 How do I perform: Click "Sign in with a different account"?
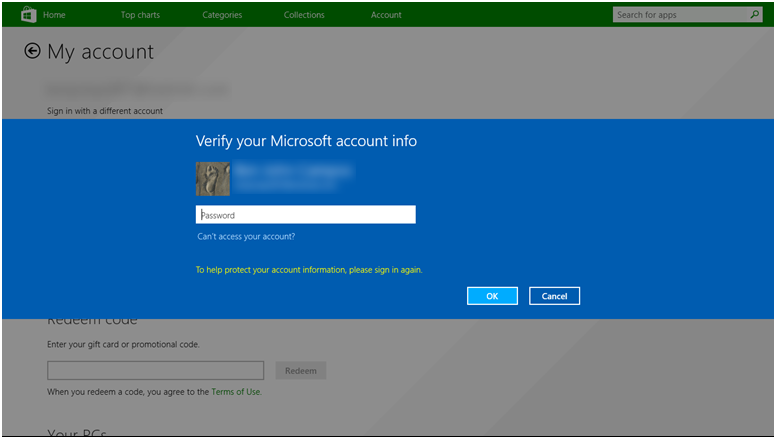click(x=105, y=111)
